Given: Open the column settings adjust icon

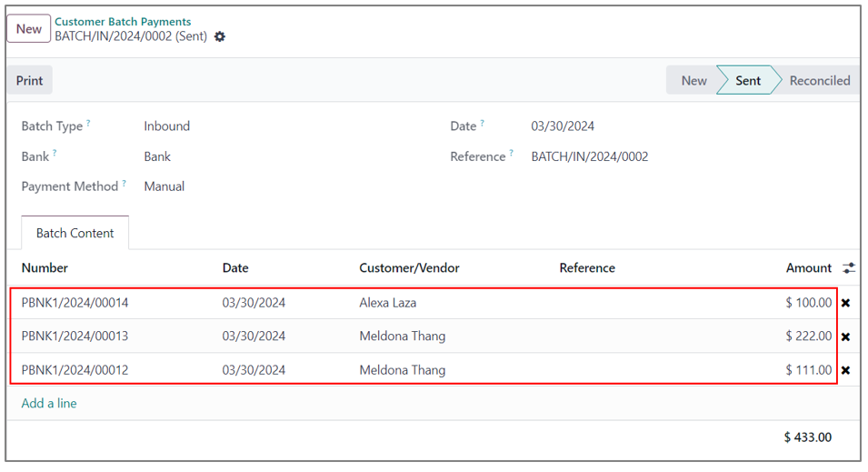Looking at the screenshot, I should (x=848, y=268).
